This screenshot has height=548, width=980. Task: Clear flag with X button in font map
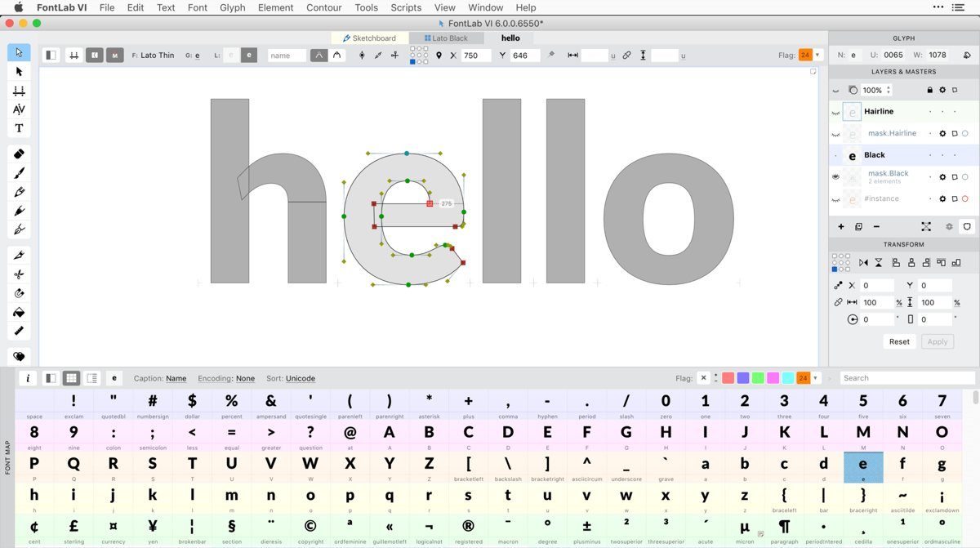(x=703, y=378)
